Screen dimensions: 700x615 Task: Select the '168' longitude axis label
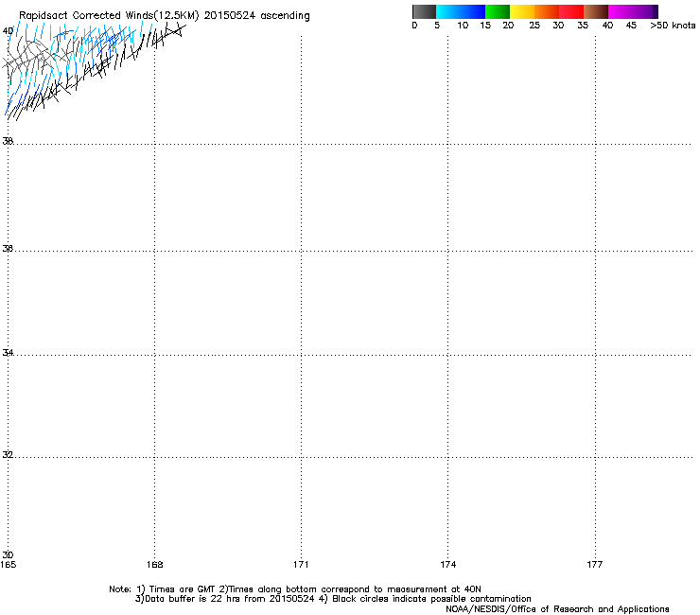[154, 565]
